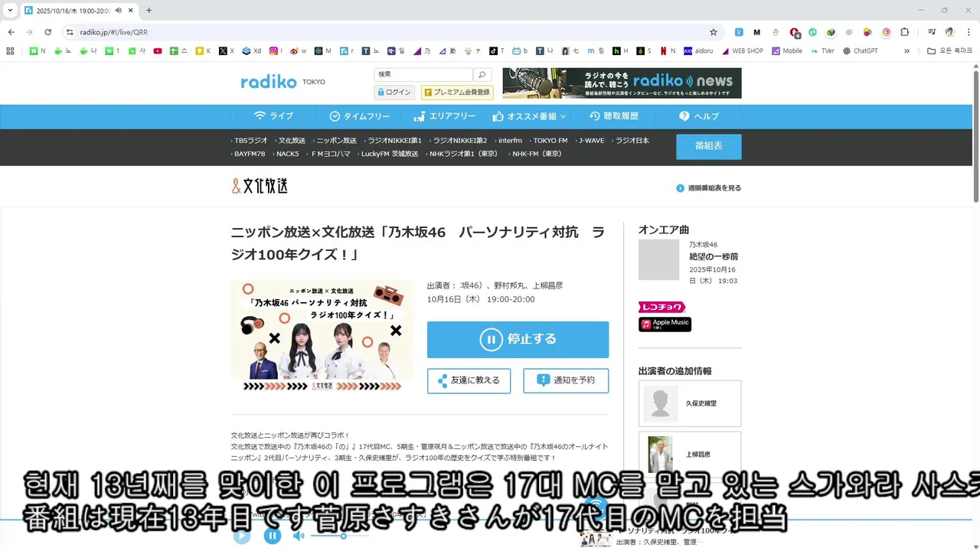980x551 pixels.
Task: Expand hidden bookmarks chevron
Action: pyautogui.click(x=907, y=51)
